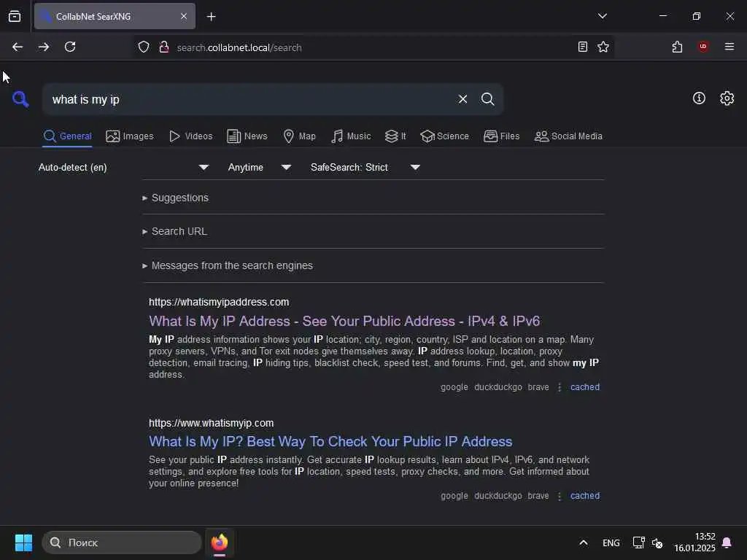Viewport: 747px width, 560px height.
Task: Focus the browser address bar
Action: [x=371, y=47]
